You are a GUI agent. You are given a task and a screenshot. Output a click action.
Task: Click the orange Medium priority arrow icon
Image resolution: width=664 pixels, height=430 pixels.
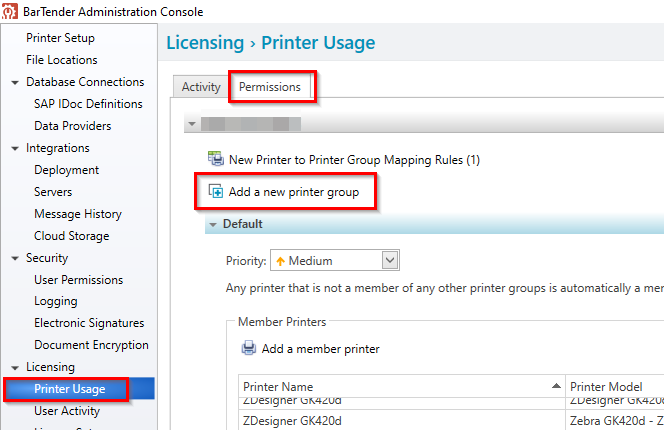click(x=280, y=261)
